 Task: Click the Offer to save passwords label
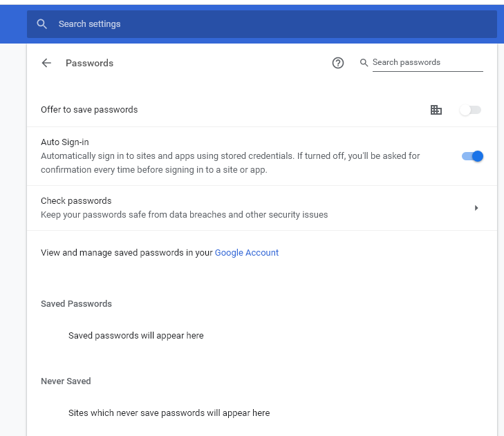[x=89, y=110]
